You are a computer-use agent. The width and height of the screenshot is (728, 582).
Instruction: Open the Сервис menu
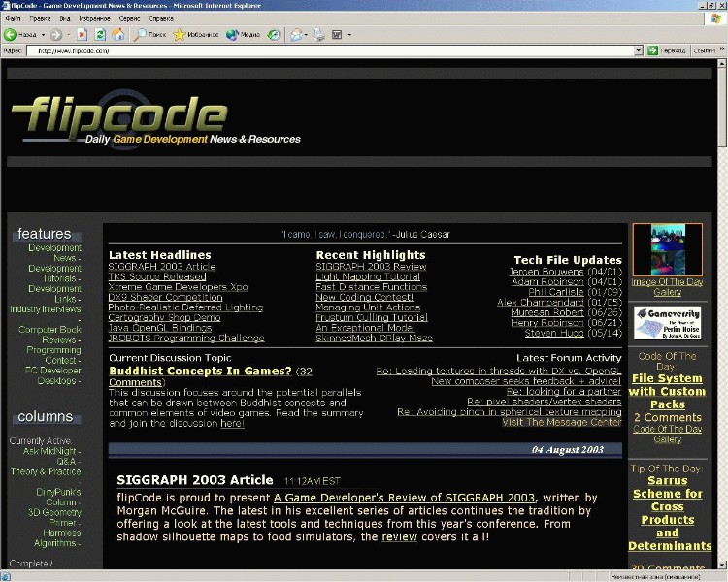point(129,19)
